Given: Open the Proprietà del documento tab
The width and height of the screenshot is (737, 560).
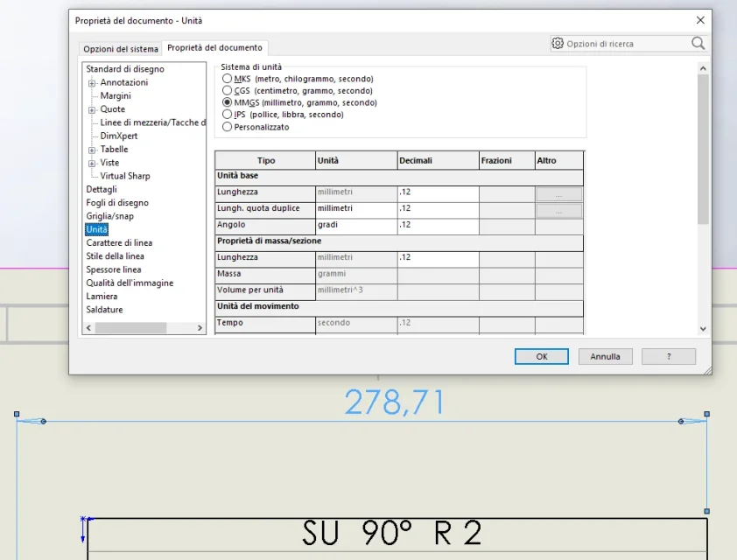Looking at the screenshot, I should pos(214,48).
